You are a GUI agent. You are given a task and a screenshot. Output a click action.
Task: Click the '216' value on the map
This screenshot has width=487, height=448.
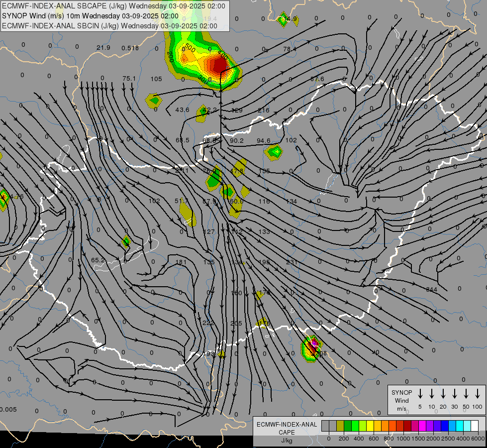click(x=264, y=111)
